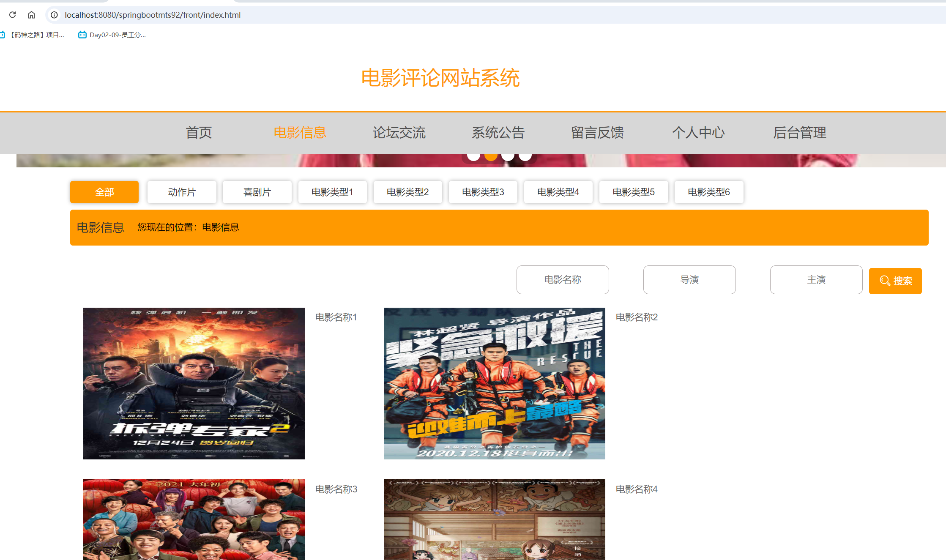Select the 动作片 filter option
Image resolution: width=946 pixels, height=560 pixels.
182,192
